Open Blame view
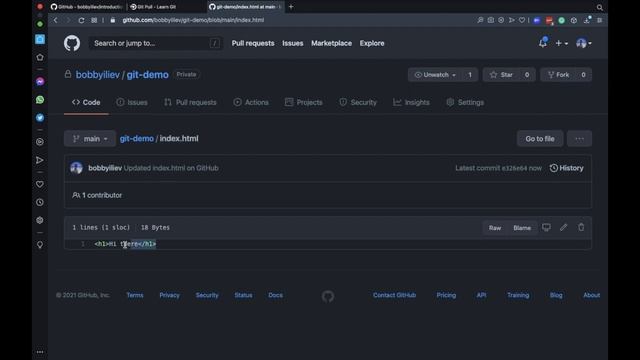 [x=522, y=228]
